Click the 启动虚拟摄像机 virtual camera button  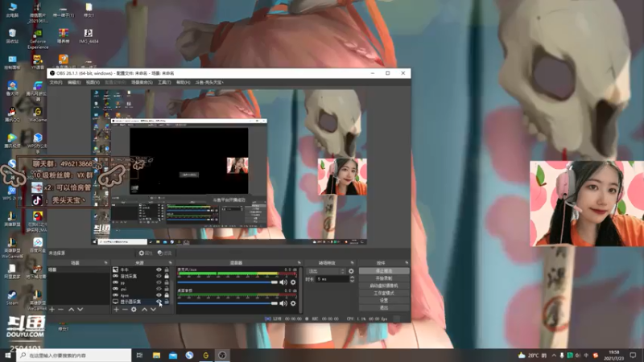(384, 286)
